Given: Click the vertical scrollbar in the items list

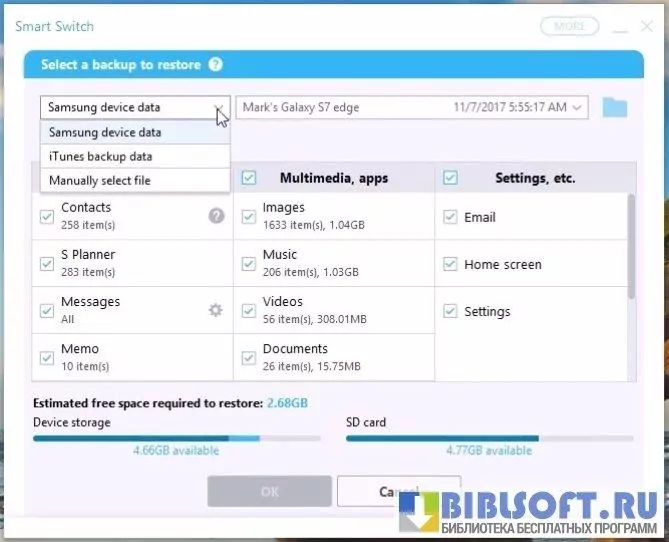Looking at the screenshot, I should point(630,245).
